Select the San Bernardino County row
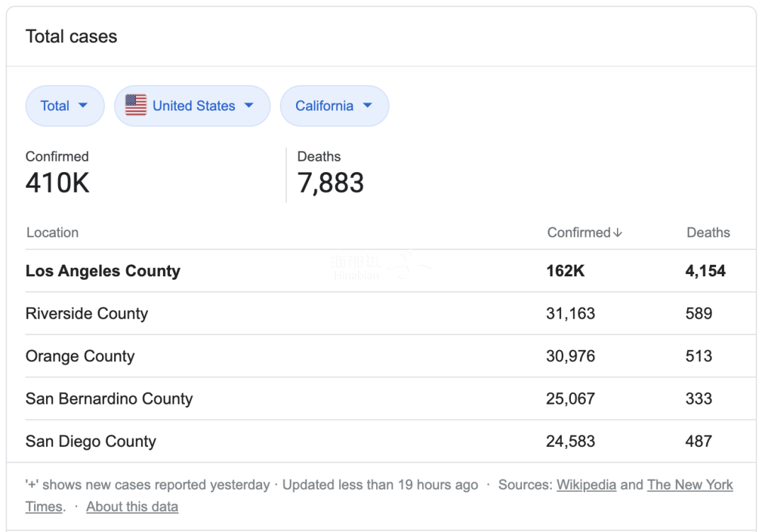This screenshot has height=532, width=765. pyautogui.click(x=391, y=398)
